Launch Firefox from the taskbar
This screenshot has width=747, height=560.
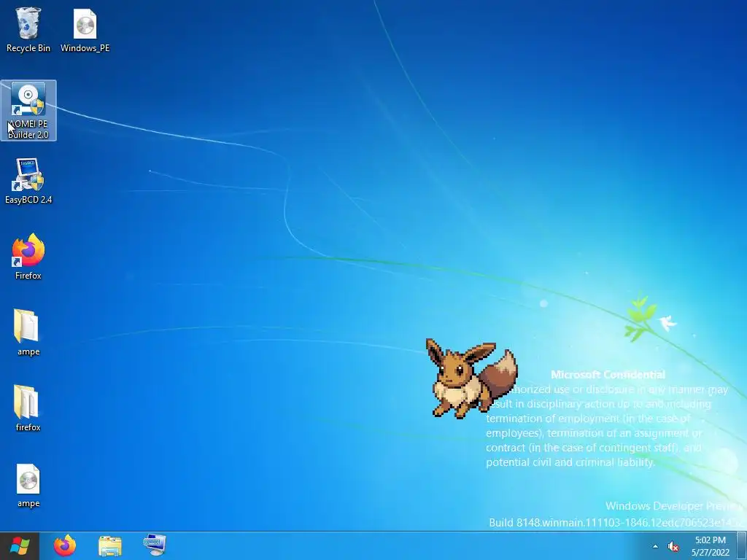(x=65, y=545)
